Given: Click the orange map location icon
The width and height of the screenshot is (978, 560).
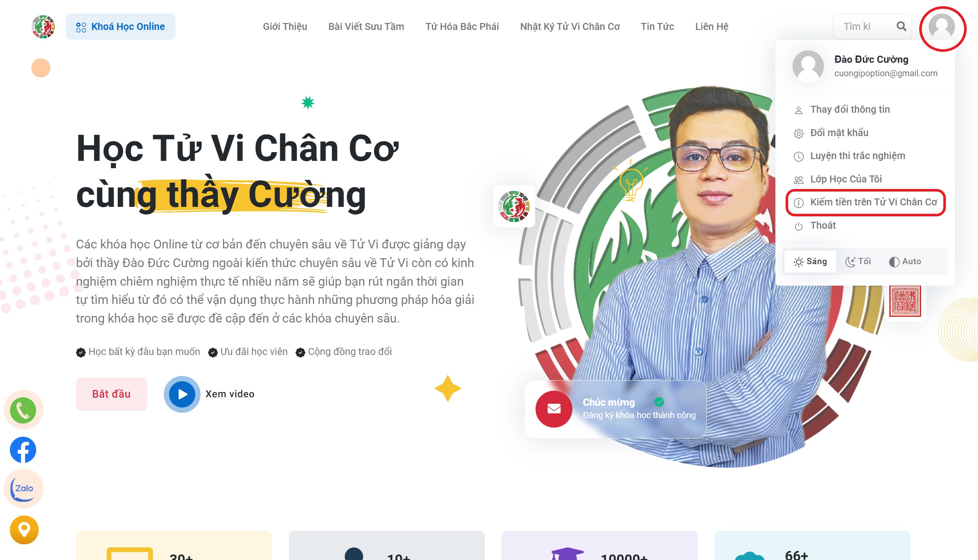Looking at the screenshot, I should [x=24, y=530].
